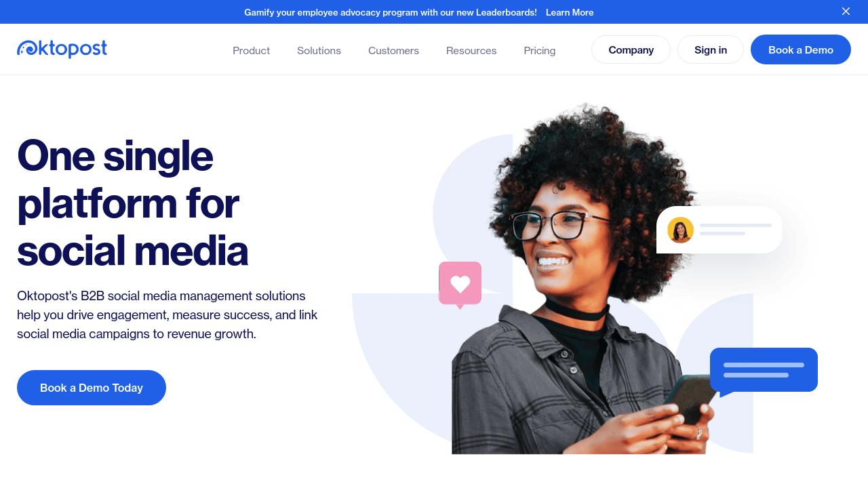Image resolution: width=868 pixels, height=488 pixels.
Task: Click the Book a Demo header button
Action: (x=801, y=49)
